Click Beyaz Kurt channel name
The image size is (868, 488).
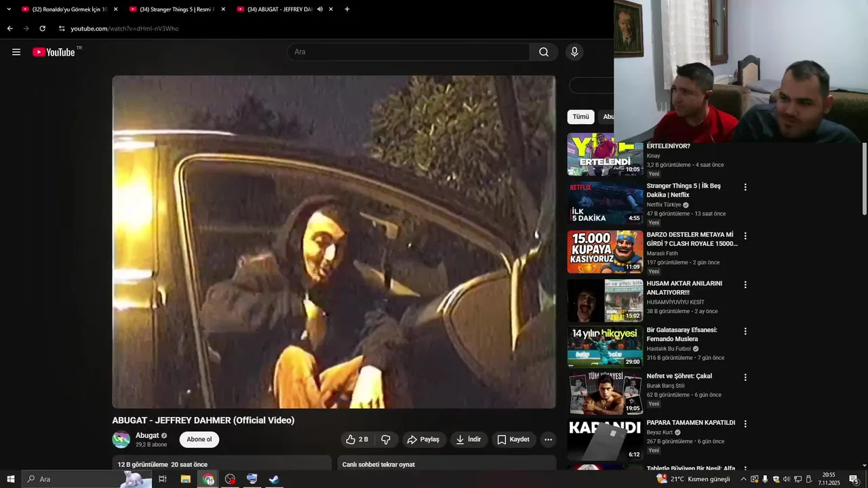coord(660,432)
